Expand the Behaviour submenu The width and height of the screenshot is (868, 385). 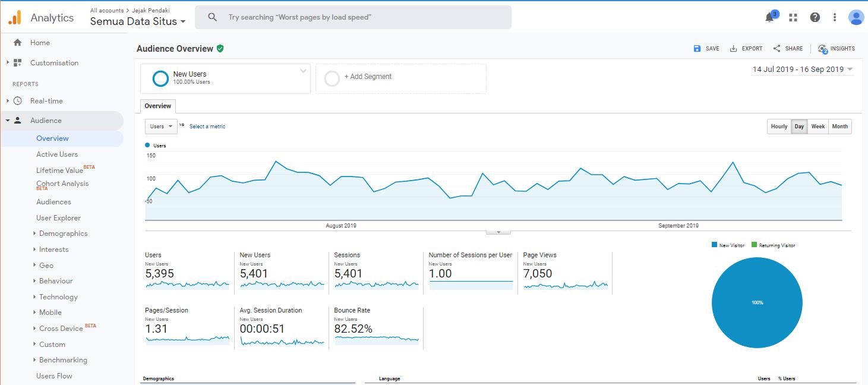tap(34, 281)
